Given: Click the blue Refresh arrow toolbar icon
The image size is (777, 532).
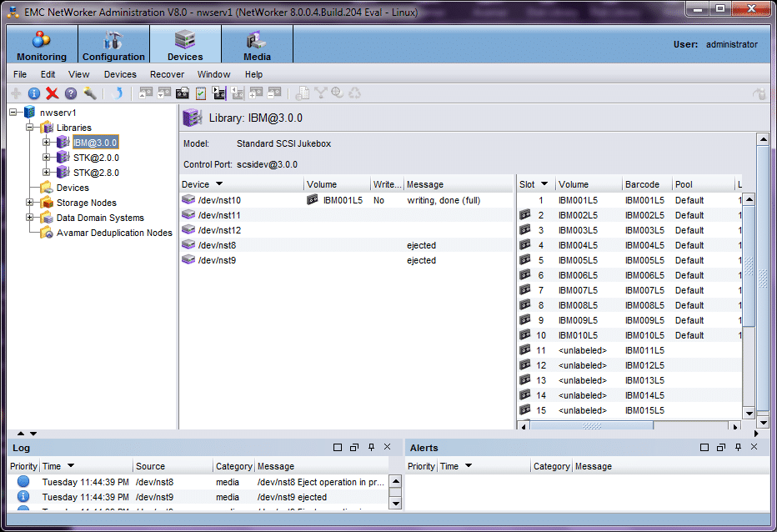Looking at the screenshot, I should pyautogui.click(x=118, y=93).
